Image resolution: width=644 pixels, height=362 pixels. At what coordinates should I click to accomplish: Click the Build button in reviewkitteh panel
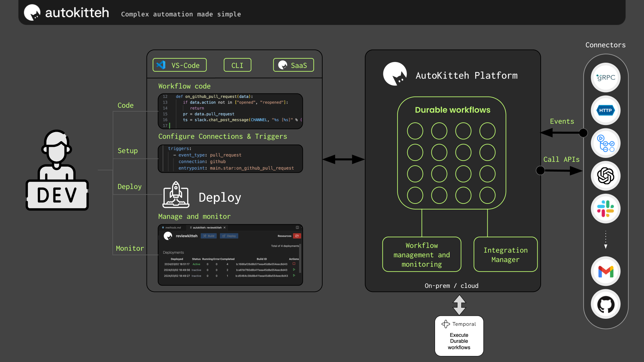tap(209, 236)
